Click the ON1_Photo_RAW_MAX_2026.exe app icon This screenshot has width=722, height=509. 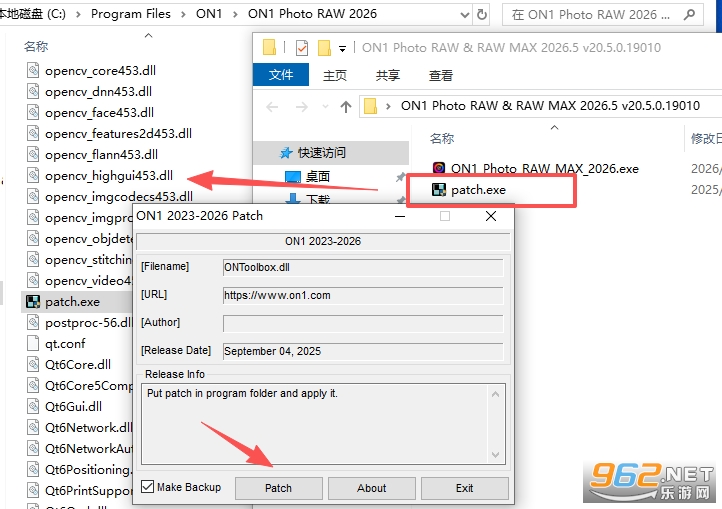pos(439,168)
